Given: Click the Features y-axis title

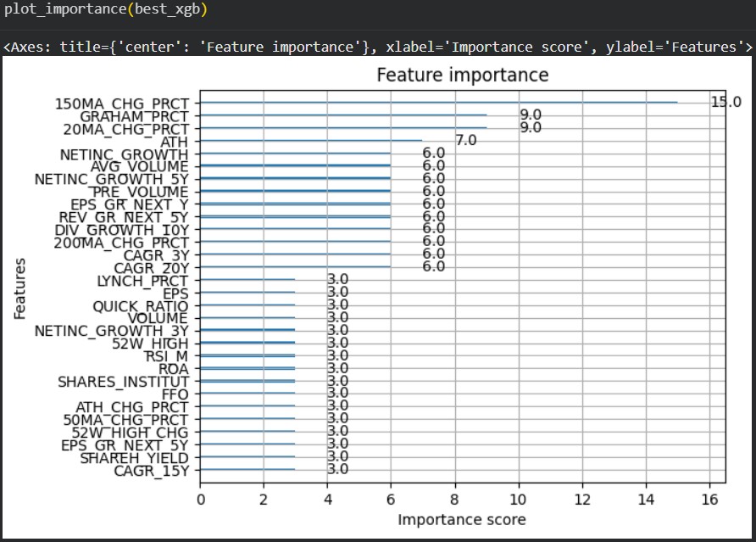Looking at the screenshot, I should (x=19, y=288).
